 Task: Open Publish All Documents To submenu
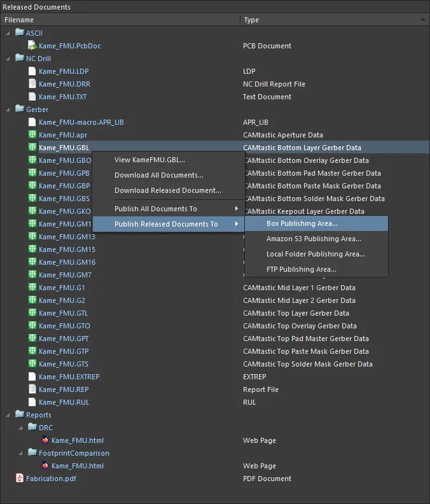[156, 209]
